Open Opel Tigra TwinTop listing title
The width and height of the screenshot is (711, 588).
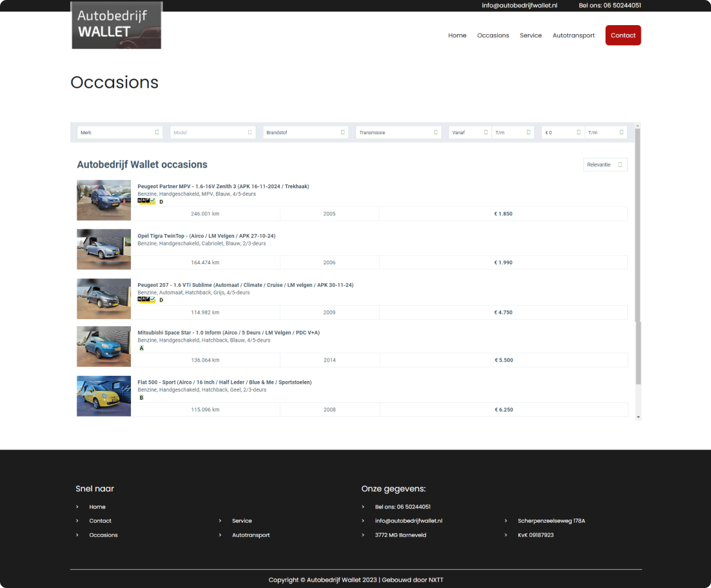(x=206, y=236)
